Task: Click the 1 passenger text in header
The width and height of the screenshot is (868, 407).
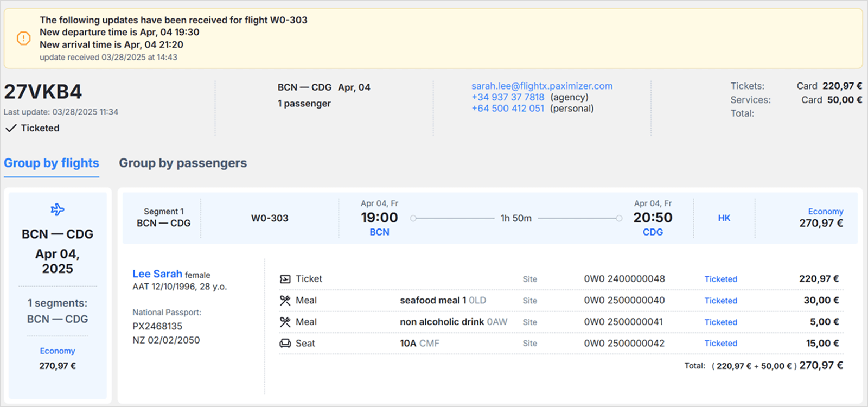Action: [x=304, y=103]
